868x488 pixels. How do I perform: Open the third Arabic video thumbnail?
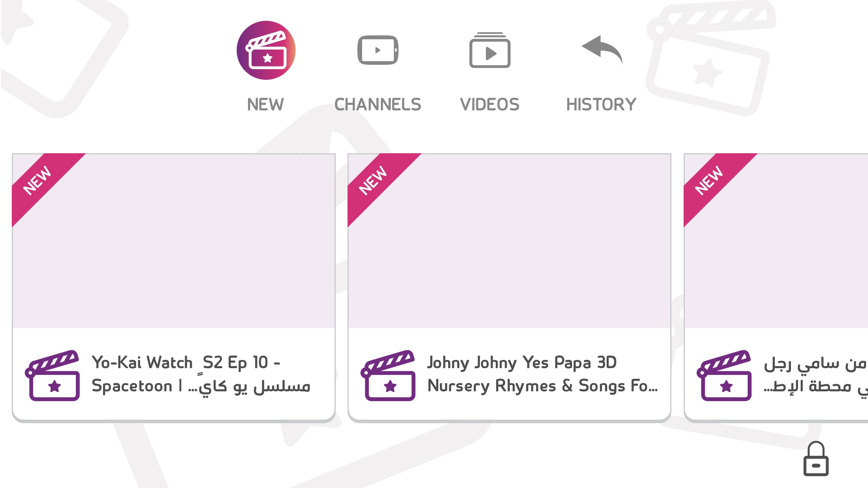(x=776, y=241)
